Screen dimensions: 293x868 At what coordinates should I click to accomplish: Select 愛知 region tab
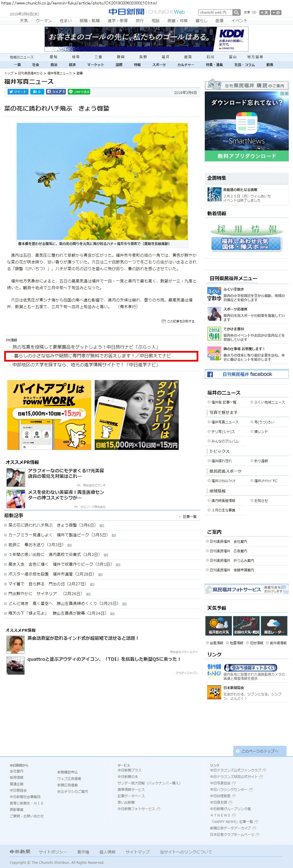pos(53,57)
